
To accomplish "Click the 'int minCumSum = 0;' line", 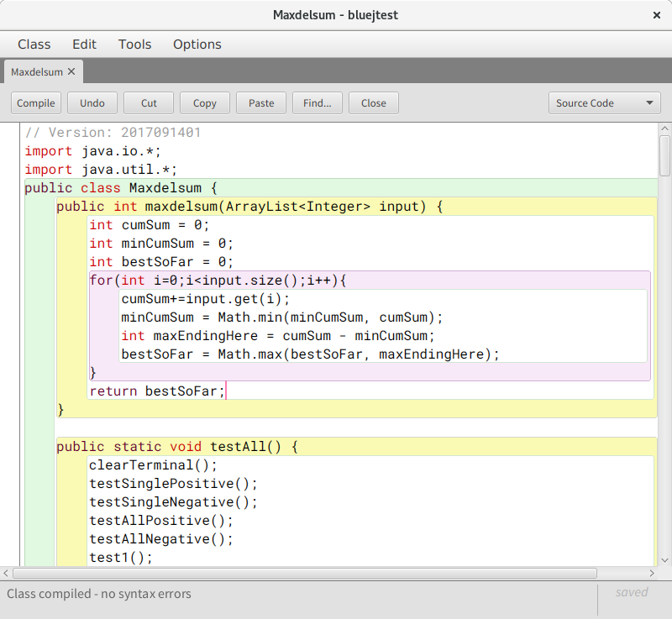I will (161, 243).
